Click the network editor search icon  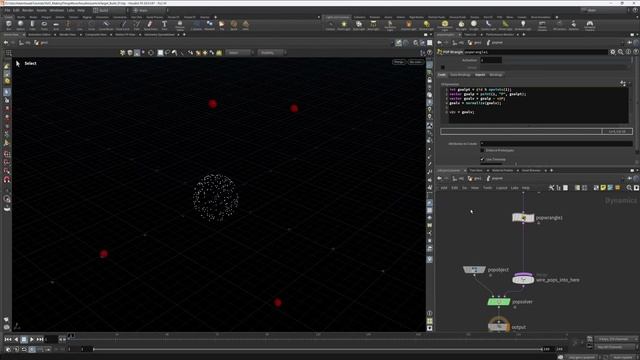point(629,188)
